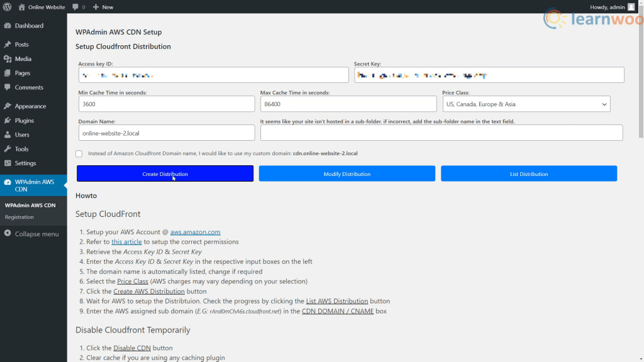The height and width of the screenshot is (362, 644).
Task: Enable the custom domain cdn.online-website-2.local checkbox
Action: [79, 153]
